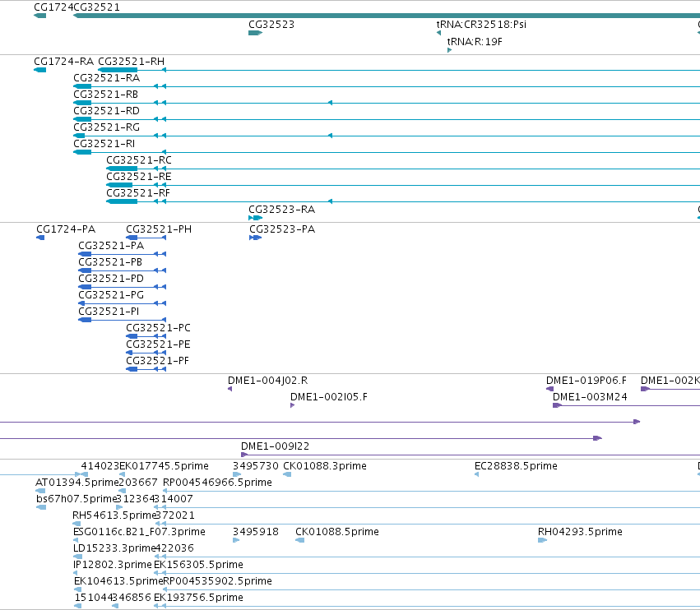Click EST label LD15233.3prime
Image resolution: width=700 pixels, height=610 pixels.
coord(114,548)
